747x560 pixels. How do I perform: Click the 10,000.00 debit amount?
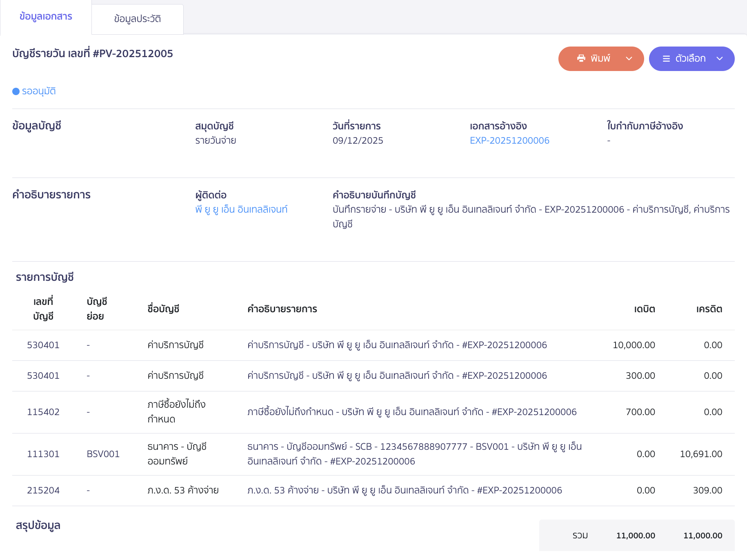[634, 345]
